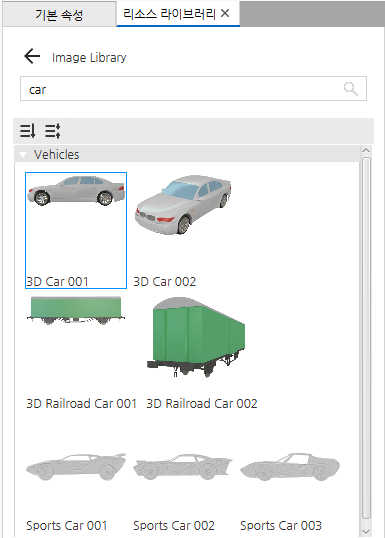This screenshot has width=385, height=538.
Task: Select the 3D Car 002 thumbnail
Action: click(183, 230)
